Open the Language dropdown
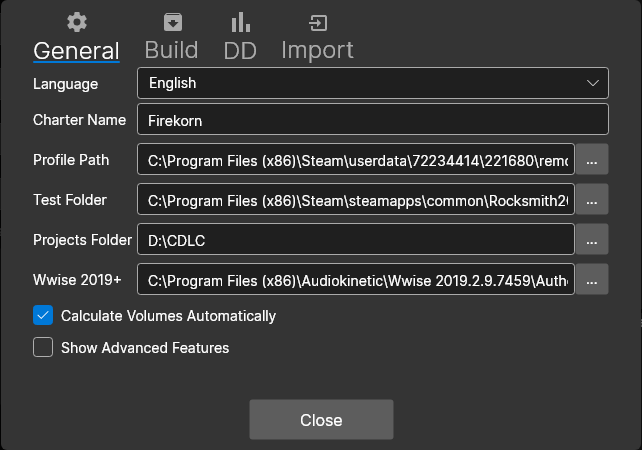Screen dimensions: 642x450 tap(372, 83)
